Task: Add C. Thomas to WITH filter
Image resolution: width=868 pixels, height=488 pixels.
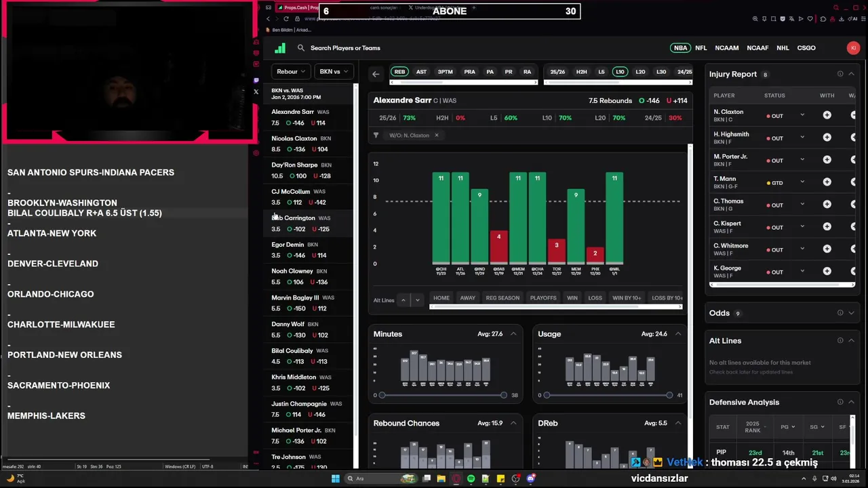Action: point(827,205)
